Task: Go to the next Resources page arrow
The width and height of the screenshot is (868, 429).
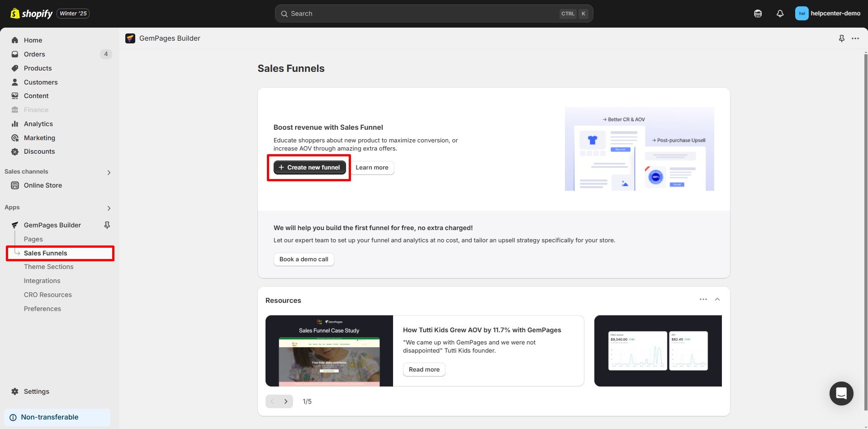Action: [x=286, y=401]
